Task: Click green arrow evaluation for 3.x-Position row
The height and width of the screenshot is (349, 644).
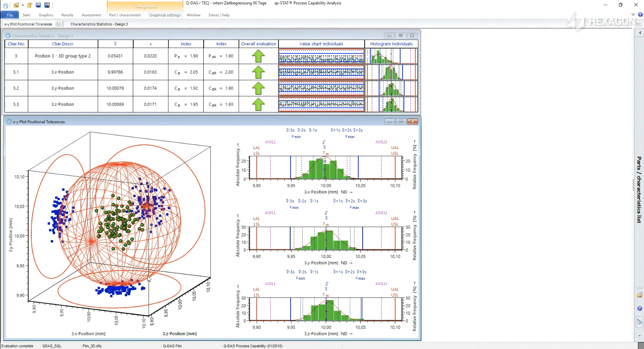Action: click(x=258, y=72)
